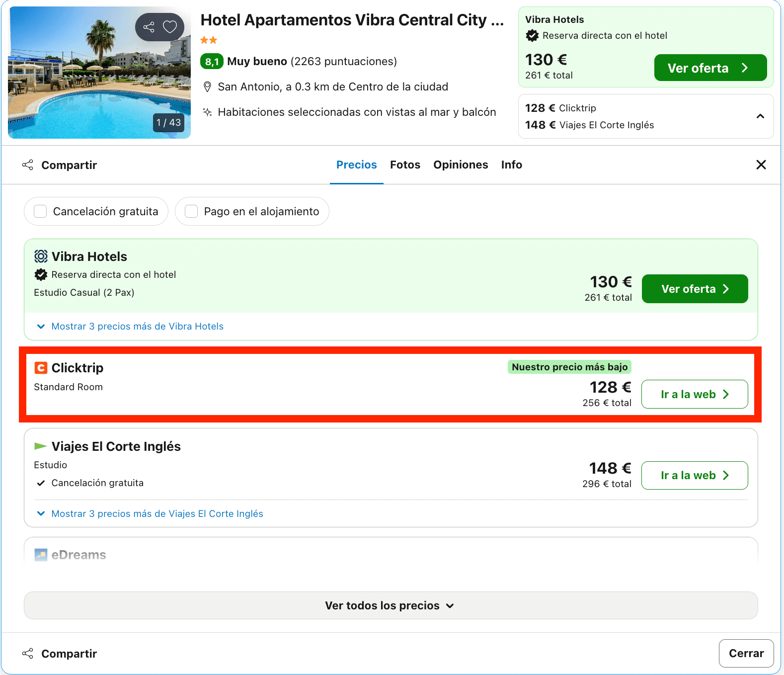
Task: Enable the 'Cancelación gratuita' checkbox filter
Action: [40, 211]
